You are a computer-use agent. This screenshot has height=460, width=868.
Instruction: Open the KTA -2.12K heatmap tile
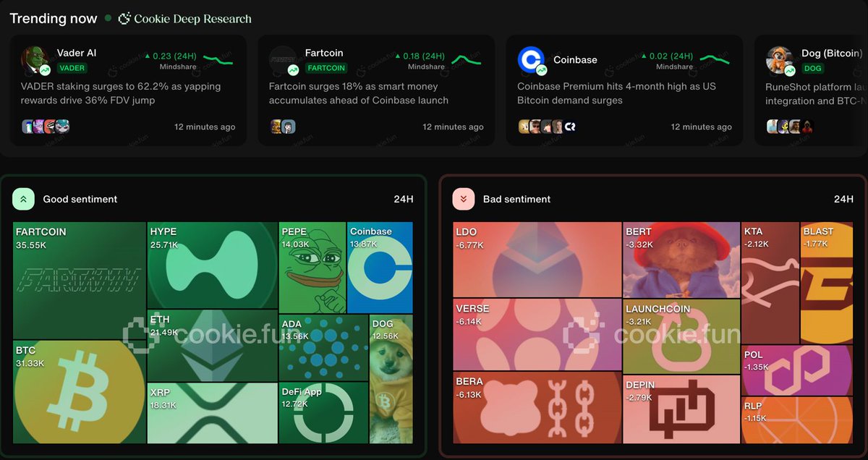tap(770, 283)
